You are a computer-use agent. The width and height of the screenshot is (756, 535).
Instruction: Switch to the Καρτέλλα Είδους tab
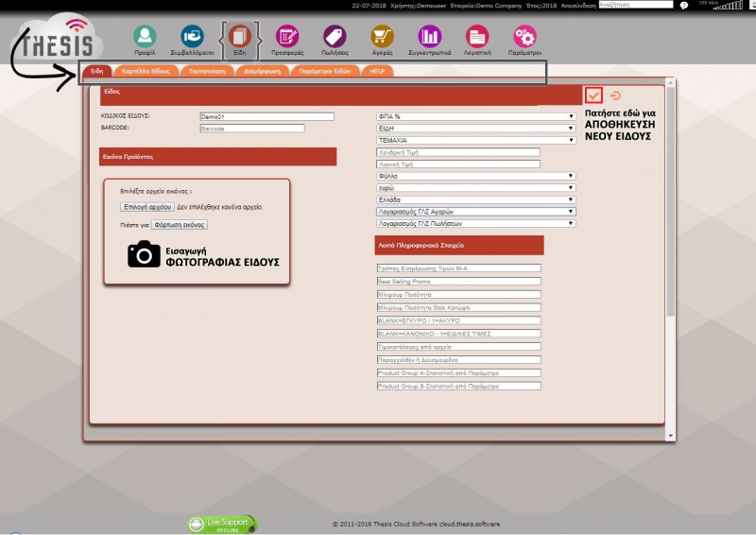tap(145, 71)
